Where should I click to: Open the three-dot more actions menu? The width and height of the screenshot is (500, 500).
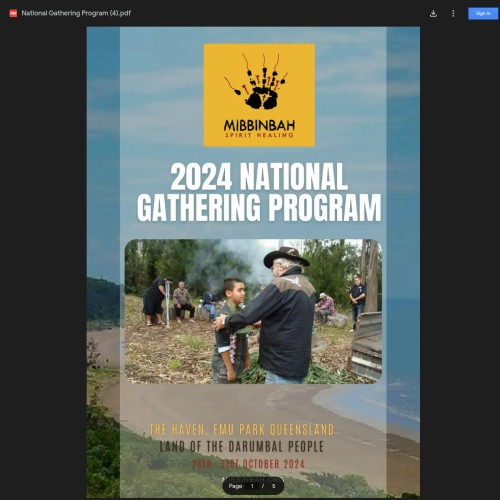(x=453, y=13)
